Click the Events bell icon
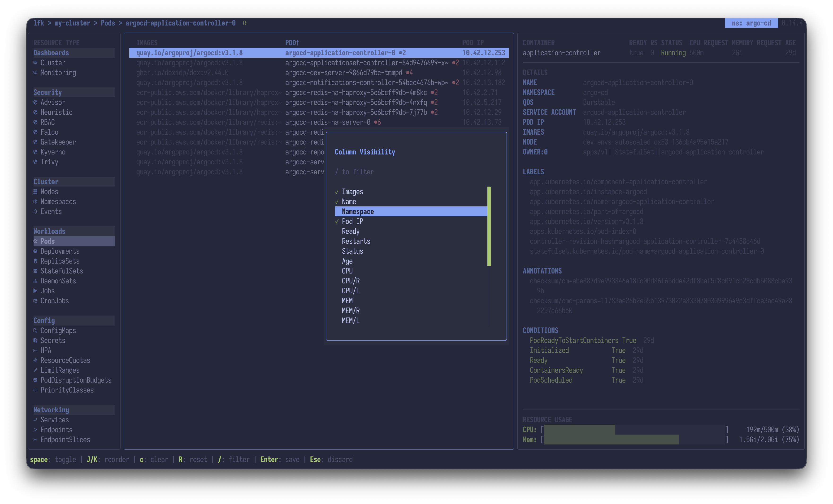This screenshot has height=504, width=833. [x=35, y=211]
